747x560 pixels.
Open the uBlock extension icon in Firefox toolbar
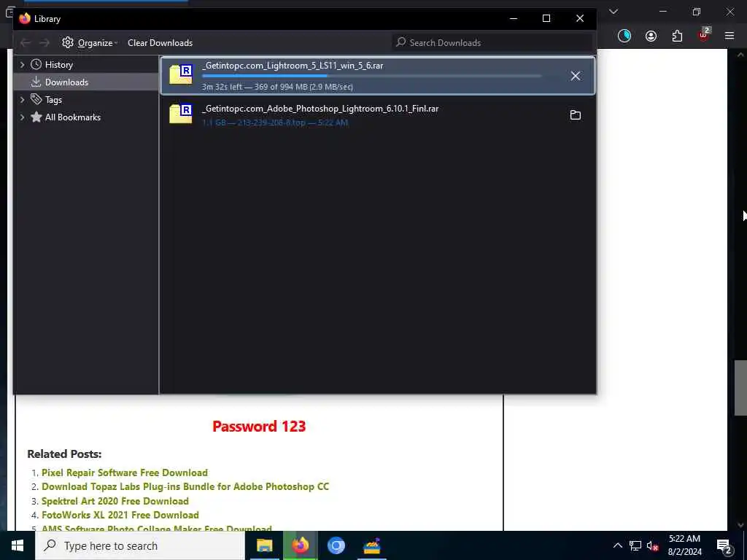pos(704,36)
